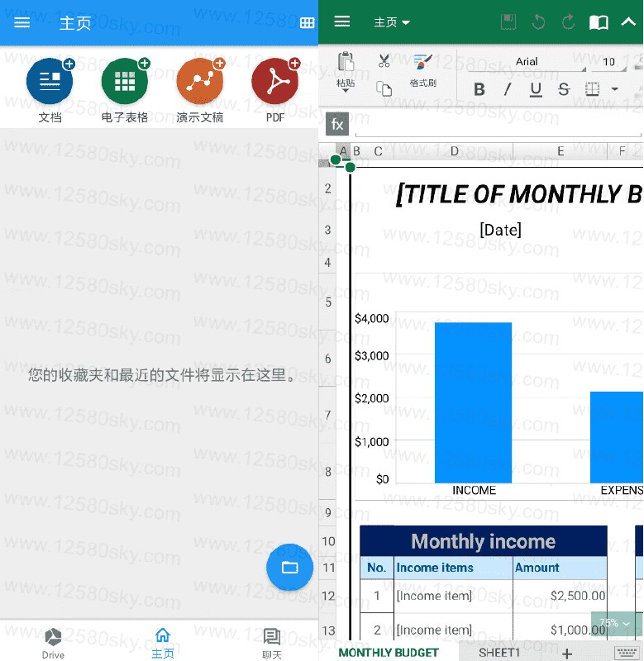
Task: Click the 'Monthly income' table header
Action: tap(484, 541)
